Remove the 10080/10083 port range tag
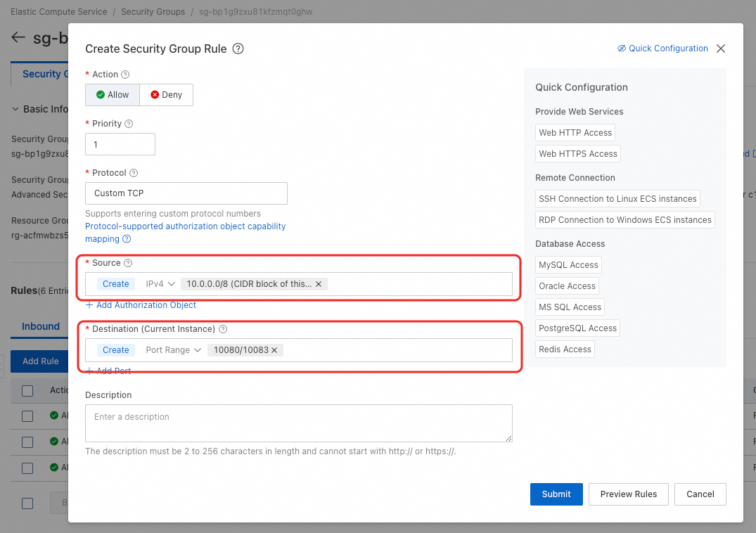The height and width of the screenshot is (533, 756). tap(274, 350)
